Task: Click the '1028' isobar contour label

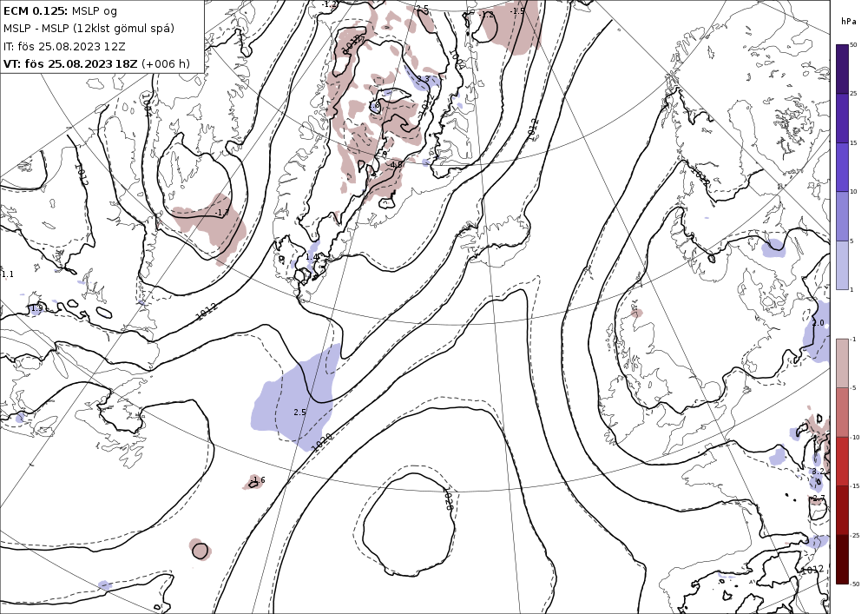Action: point(449,500)
